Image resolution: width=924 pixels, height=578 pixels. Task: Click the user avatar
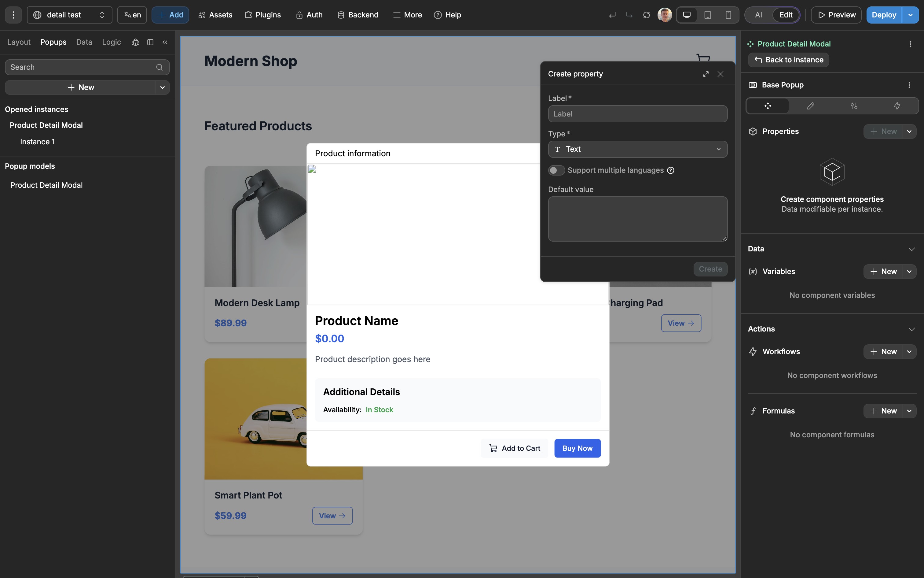(x=665, y=15)
